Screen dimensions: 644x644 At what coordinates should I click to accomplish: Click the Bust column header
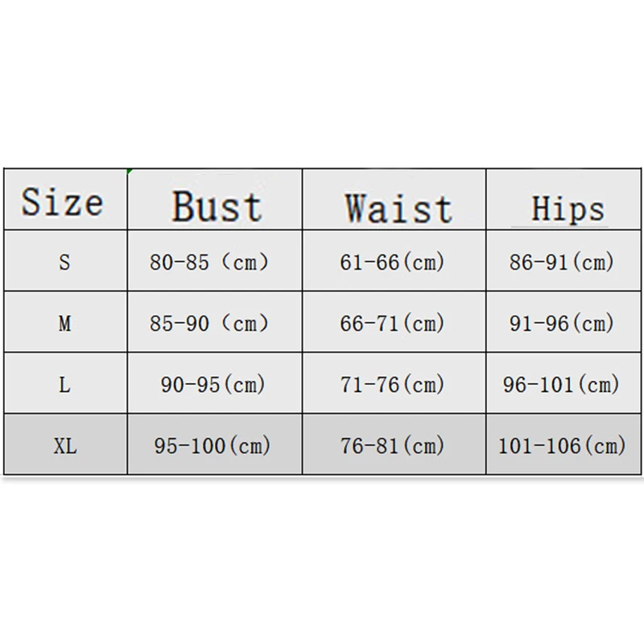[216, 206]
